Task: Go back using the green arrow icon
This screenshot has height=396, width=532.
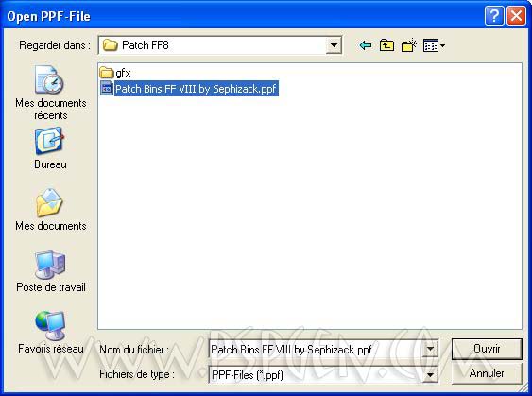Action: coord(366,45)
